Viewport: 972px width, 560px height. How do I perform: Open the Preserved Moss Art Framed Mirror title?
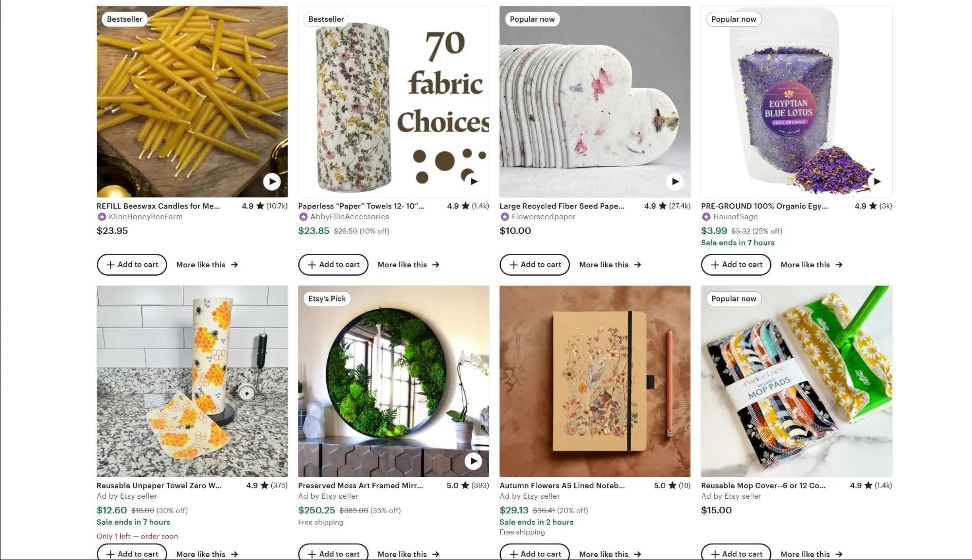coord(360,486)
